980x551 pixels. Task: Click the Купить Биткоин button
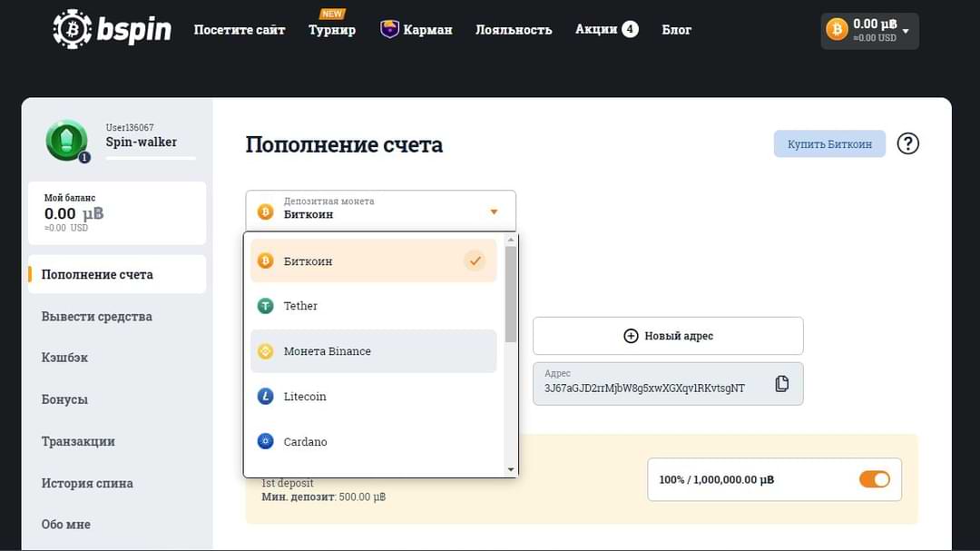click(x=829, y=143)
